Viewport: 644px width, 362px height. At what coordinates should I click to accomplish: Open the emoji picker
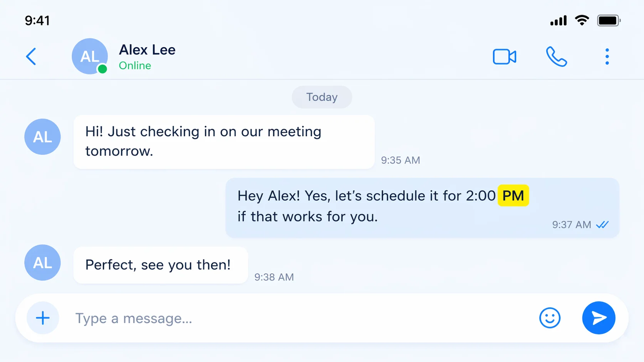tap(550, 318)
